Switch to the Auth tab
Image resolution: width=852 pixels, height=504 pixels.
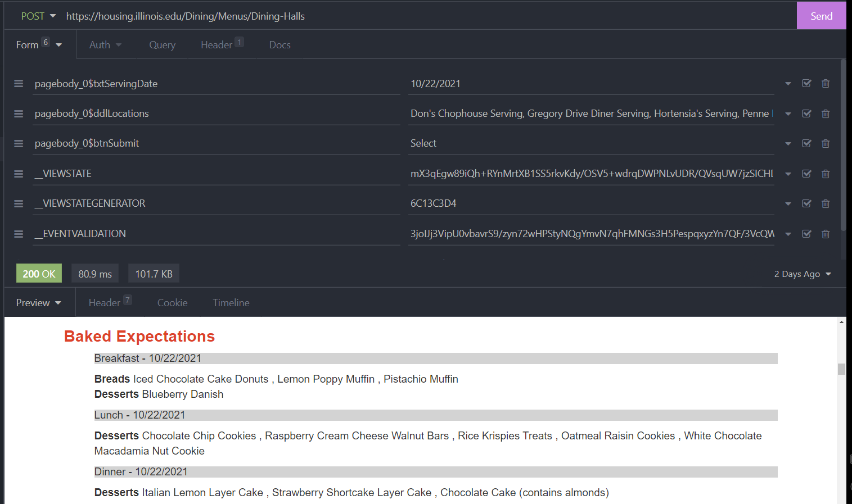(x=105, y=45)
